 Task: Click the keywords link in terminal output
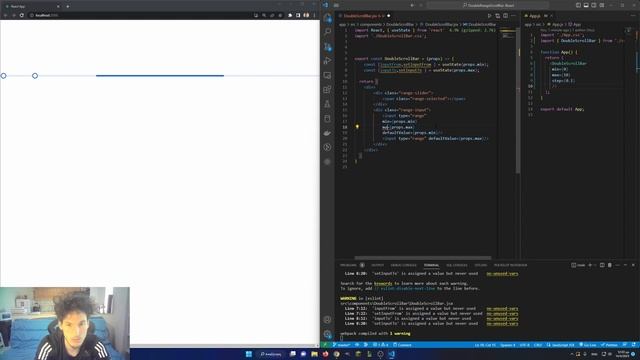pyautogui.click(x=383, y=283)
